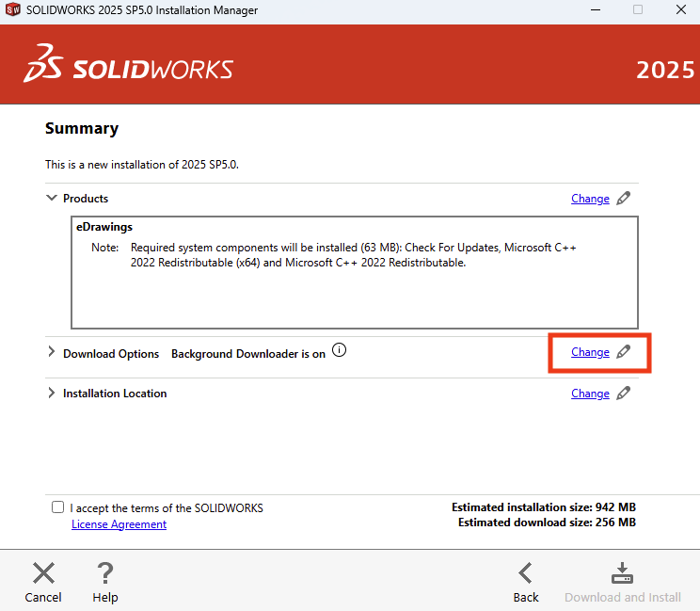Screen dimensions: 700x611
Task: Accept the SOLIDWORKS license terms checkbox
Action: tap(58, 507)
